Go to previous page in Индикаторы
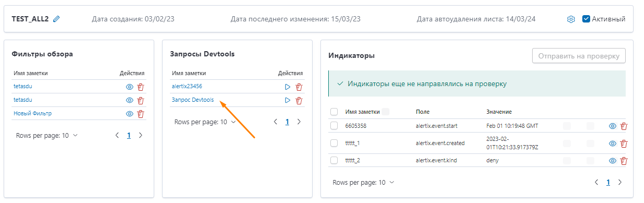Image resolution: width=644 pixels, height=203 pixels. click(x=596, y=183)
